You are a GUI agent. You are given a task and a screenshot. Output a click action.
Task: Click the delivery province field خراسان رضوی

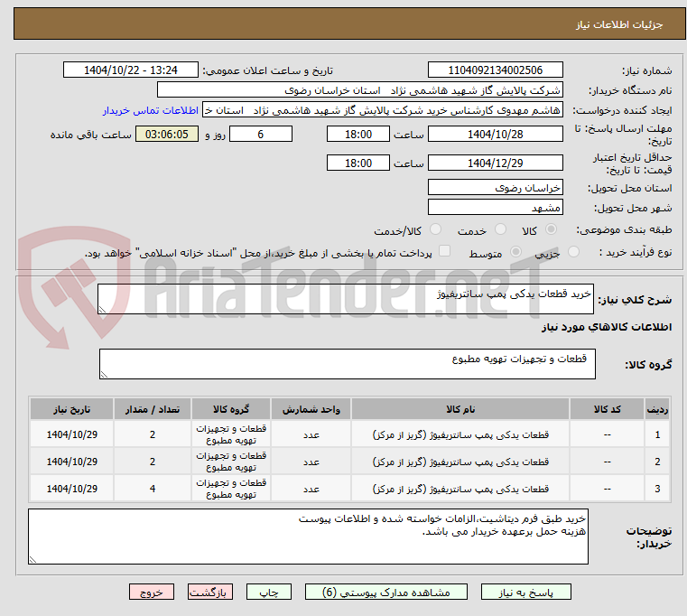tap(495, 188)
